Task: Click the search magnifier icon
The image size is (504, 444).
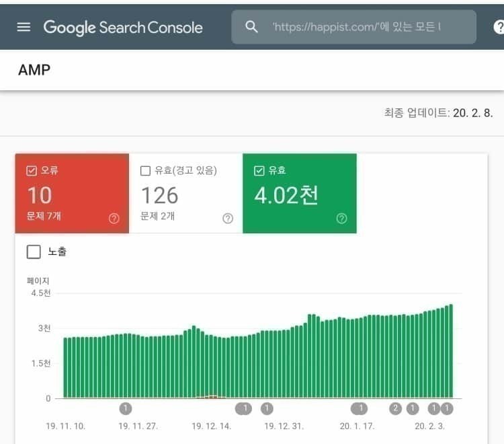Action: click(x=252, y=27)
